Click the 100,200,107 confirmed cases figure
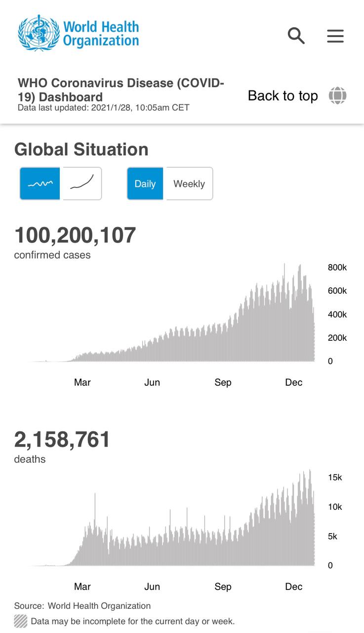This screenshot has width=364, height=633. (75, 235)
